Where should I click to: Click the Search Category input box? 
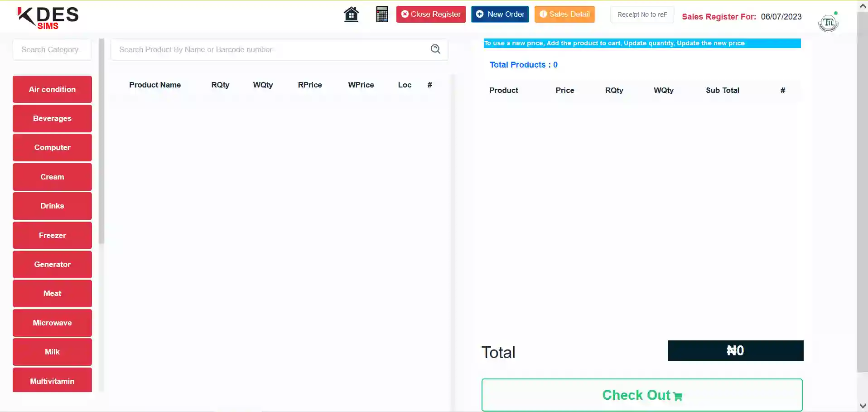[x=52, y=49]
